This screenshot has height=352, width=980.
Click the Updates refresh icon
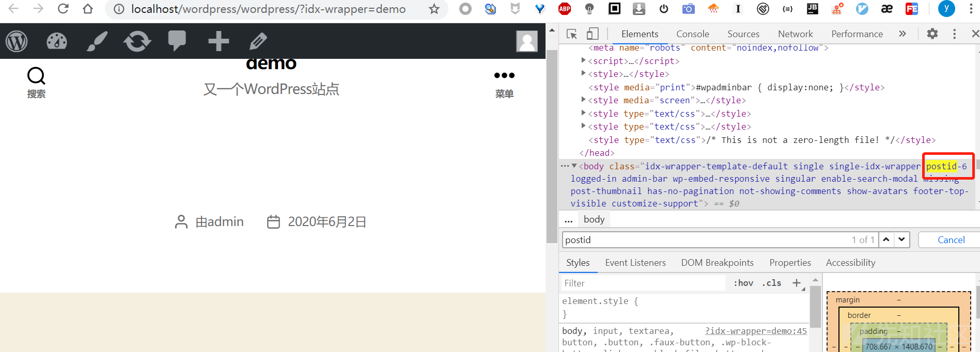pos(137,41)
